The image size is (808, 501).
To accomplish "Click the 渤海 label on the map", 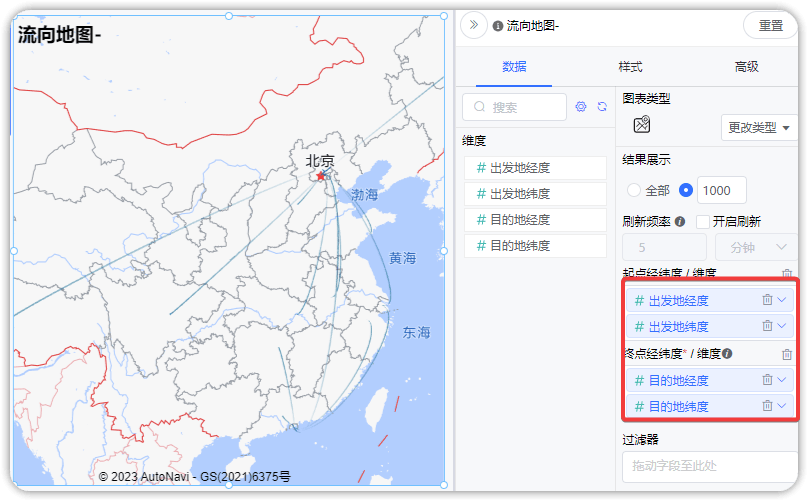I will coord(365,195).
